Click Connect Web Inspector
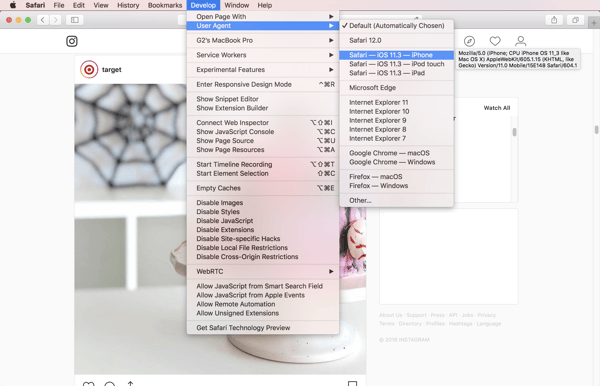The height and width of the screenshot is (386, 600). pos(262,122)
